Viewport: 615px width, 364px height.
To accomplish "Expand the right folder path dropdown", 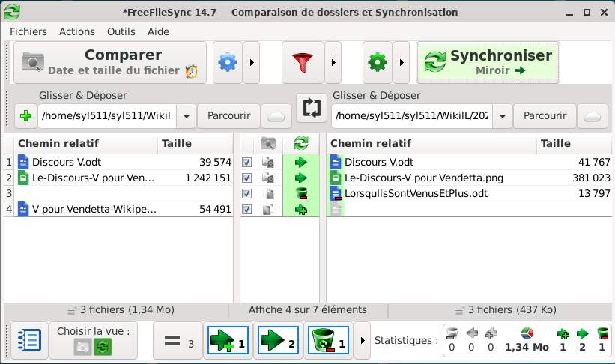I will click(x=502, y=116).
